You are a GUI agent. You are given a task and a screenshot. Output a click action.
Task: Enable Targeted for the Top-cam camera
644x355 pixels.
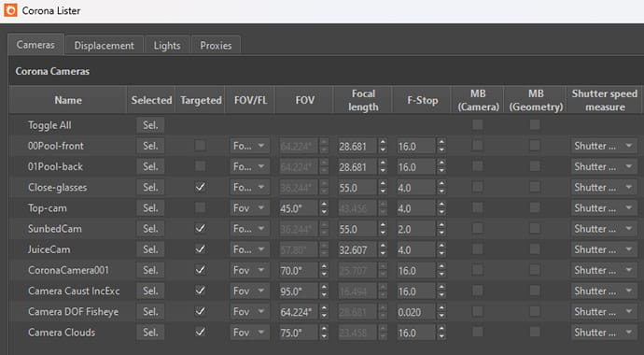pyautogui.click(x=200, y=207)
